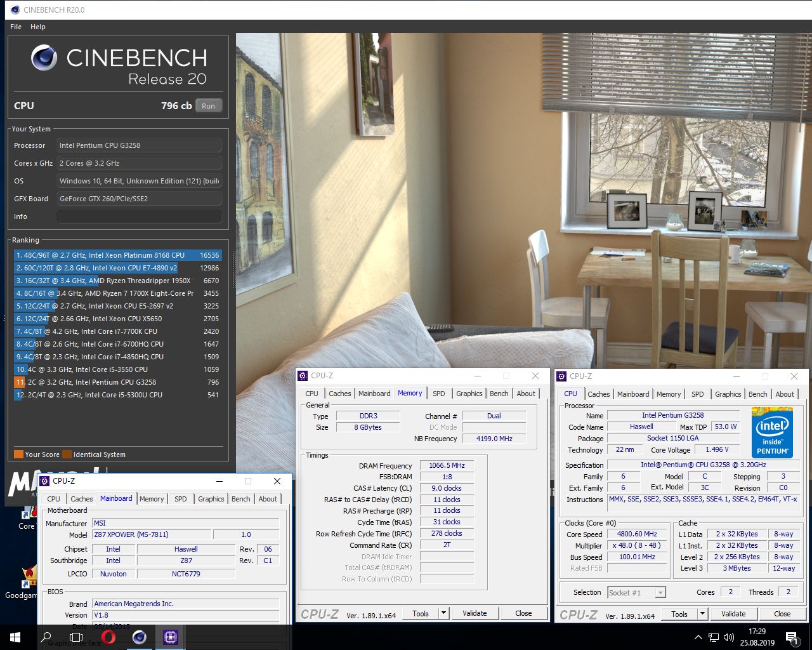Select ranking row Pentium G3258 796
The width and height of the screenshot is (812, 650).
tap(117, 382)
